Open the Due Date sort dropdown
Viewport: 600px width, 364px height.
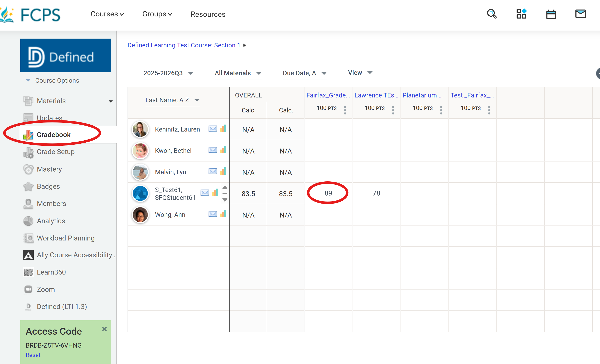point(304,73)
